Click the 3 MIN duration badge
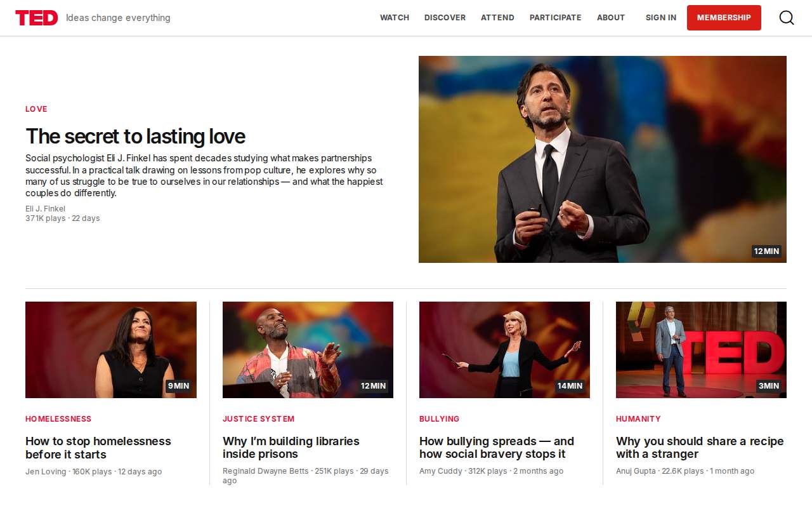Image resolution: width=812 pixels, height=508 pixels. [769, 386]
